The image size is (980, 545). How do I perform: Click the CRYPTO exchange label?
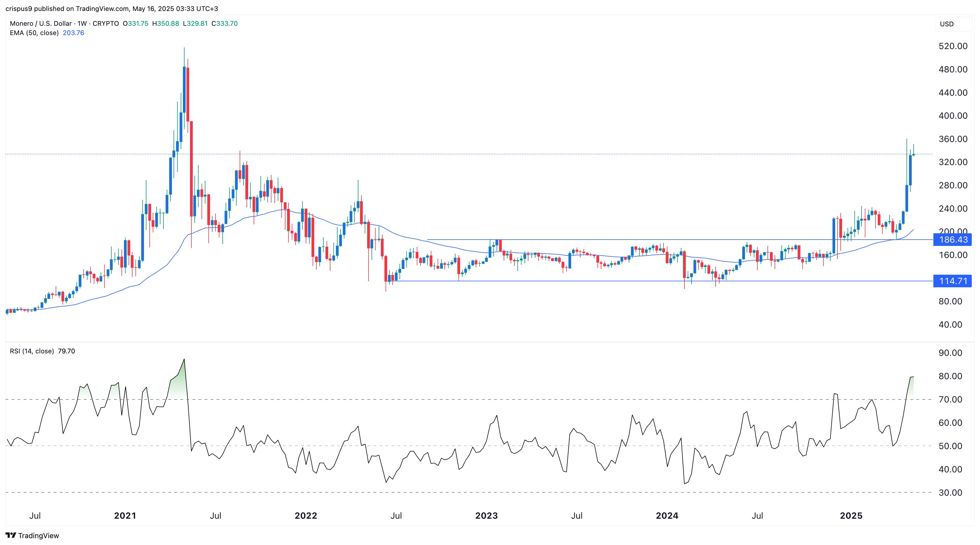point(106,24)
